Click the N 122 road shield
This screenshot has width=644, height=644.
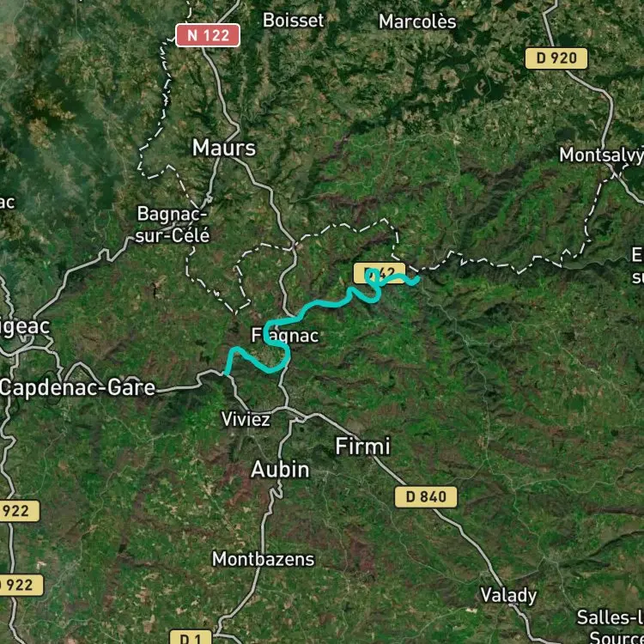[208, 35]
